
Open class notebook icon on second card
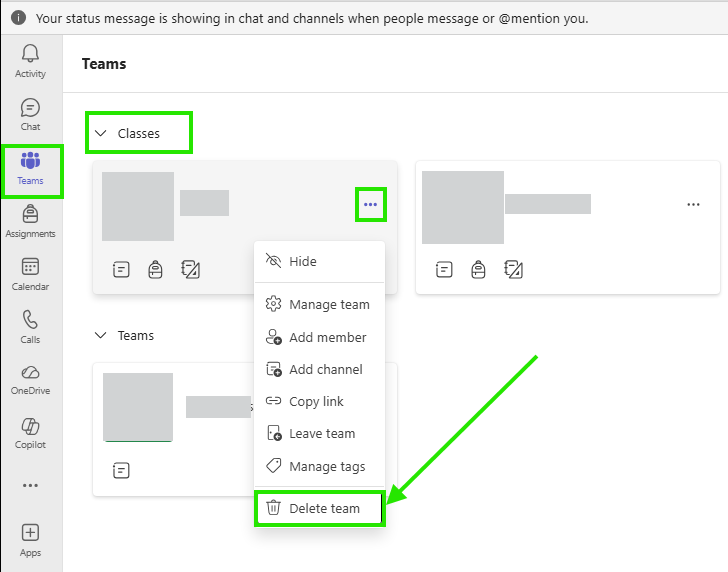point(513,269)
